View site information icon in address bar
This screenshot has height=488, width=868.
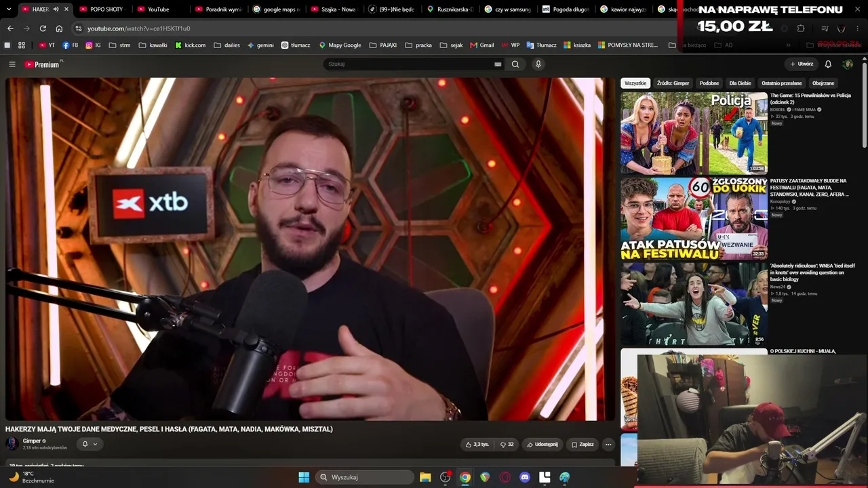(79, 28)
